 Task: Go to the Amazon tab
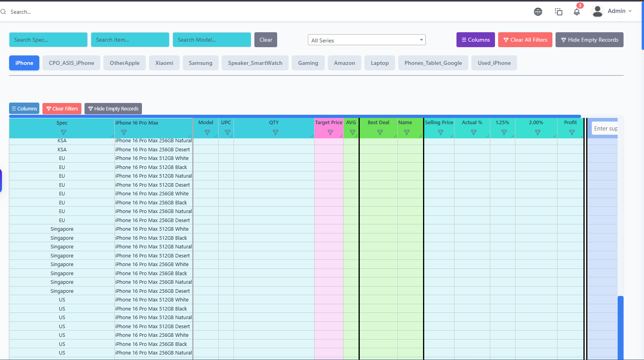[x=344, y=63]
